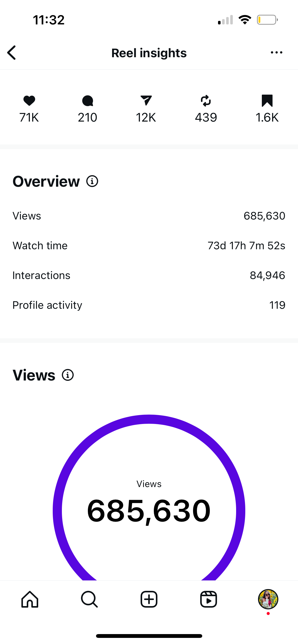Tap the heart likes icon

(29, 100)
